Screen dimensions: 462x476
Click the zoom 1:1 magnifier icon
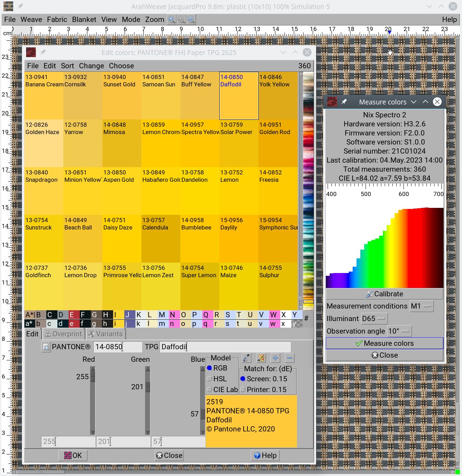click(181, 19)
